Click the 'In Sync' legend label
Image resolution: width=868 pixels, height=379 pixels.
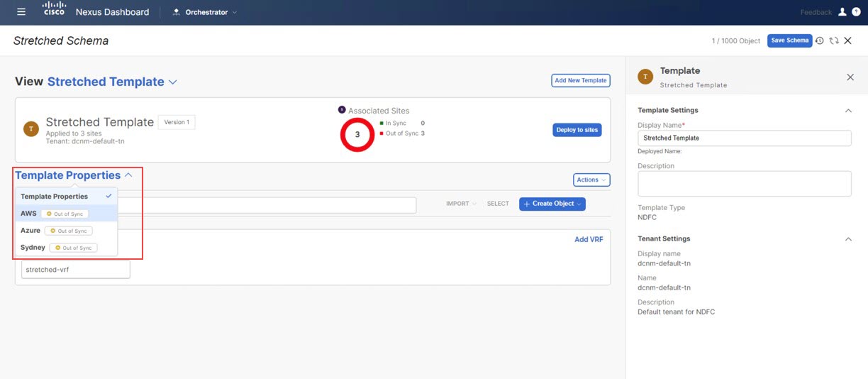pyautogui.click(x=396, y=123)
